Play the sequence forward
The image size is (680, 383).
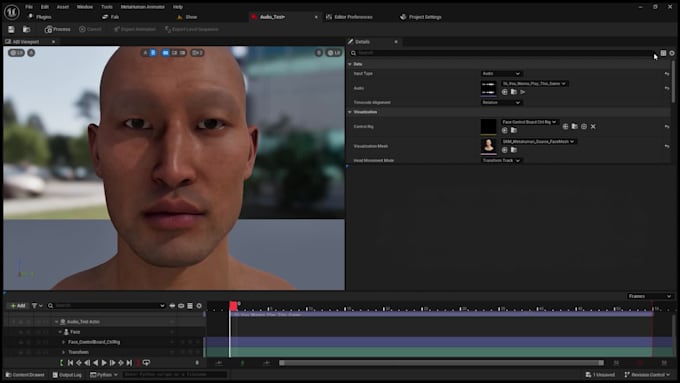coord(104,363)
